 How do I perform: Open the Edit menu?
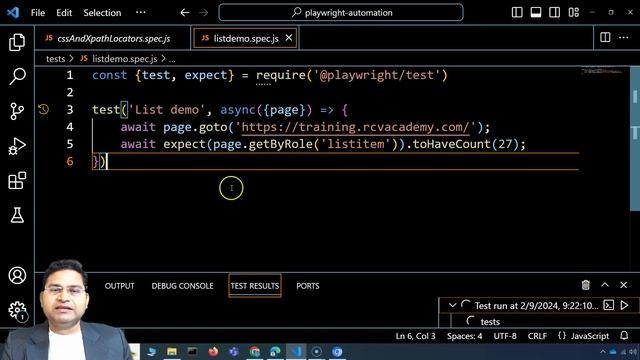pyautogui.click(x=64, y=13)
